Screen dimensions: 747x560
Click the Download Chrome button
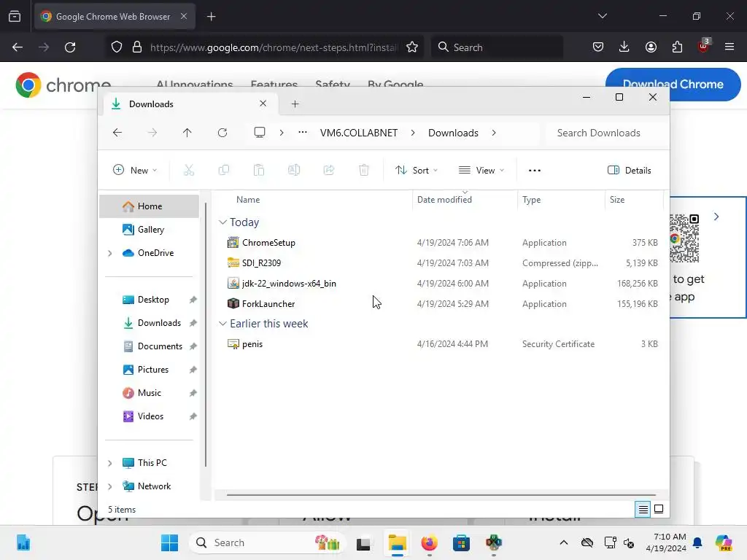pos(673,85)
